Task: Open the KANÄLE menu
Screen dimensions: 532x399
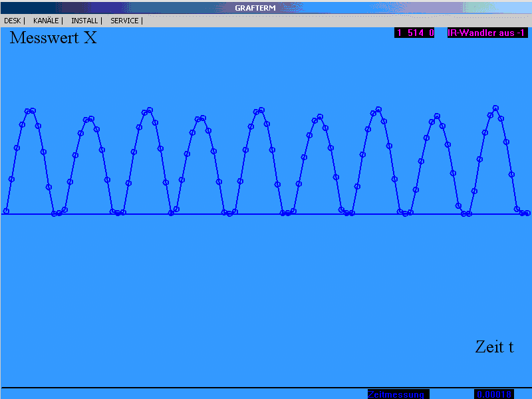Action: pos(46,21)
